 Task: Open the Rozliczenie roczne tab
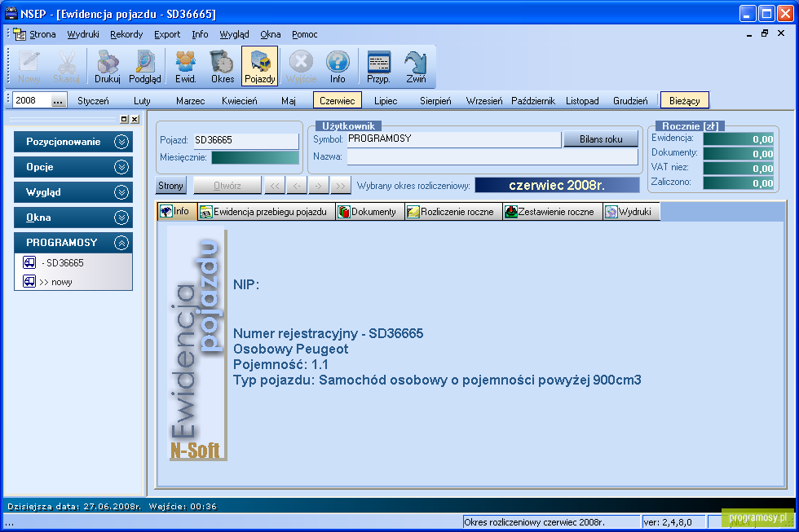[x=453, y=212]
